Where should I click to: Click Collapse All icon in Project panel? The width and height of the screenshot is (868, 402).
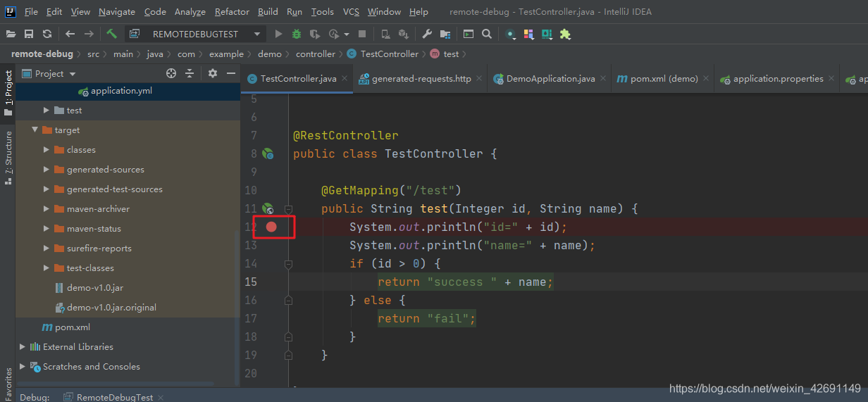[190, 73]
